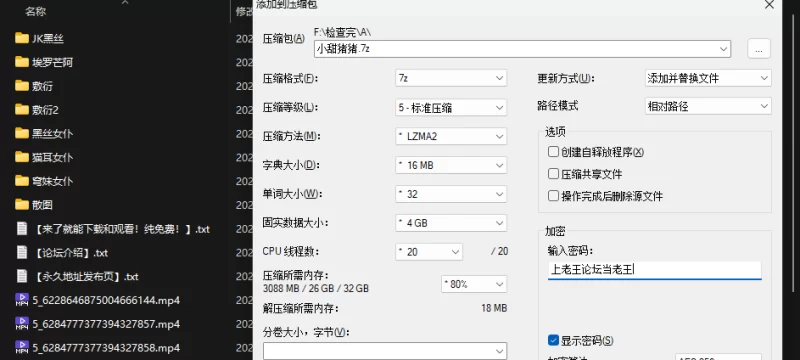The width and height of the screenshot is (800, 360).
Task: Click the 压缩等级(L) label
Action: click(x=290, y=107)
